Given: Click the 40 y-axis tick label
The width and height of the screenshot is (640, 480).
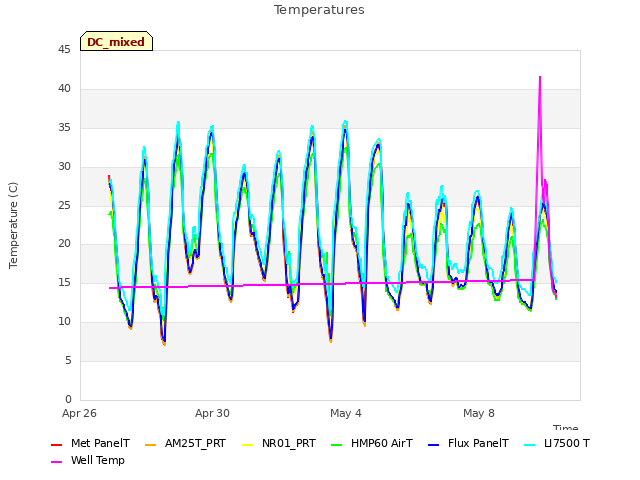Looking at the screenshot, I should [64, 89].
